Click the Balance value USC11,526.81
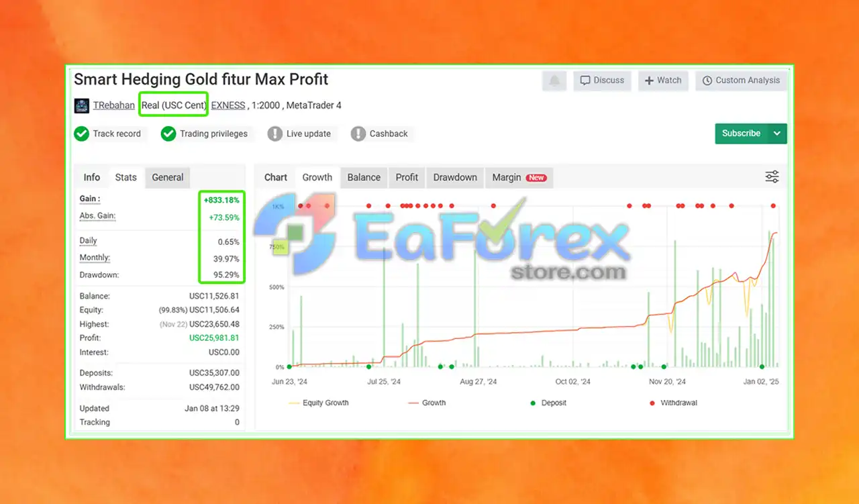The width and height of the screenshot is (859, 504). tap(214, 296)
